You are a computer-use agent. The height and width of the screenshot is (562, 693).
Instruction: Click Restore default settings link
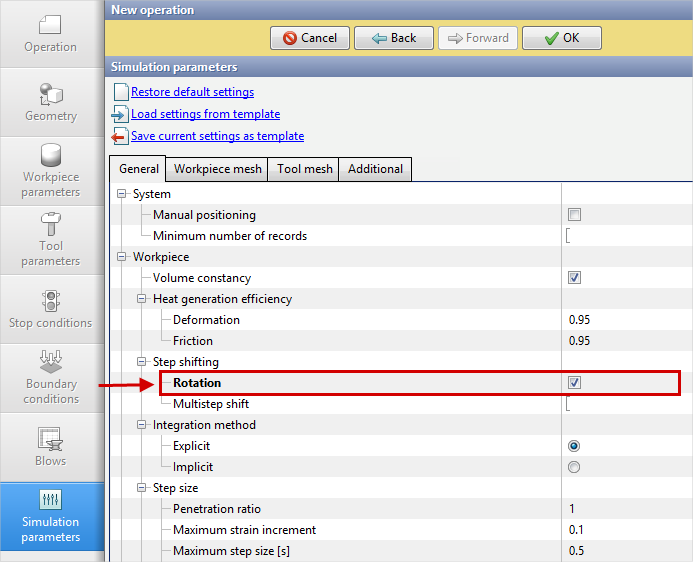point(192,92)
